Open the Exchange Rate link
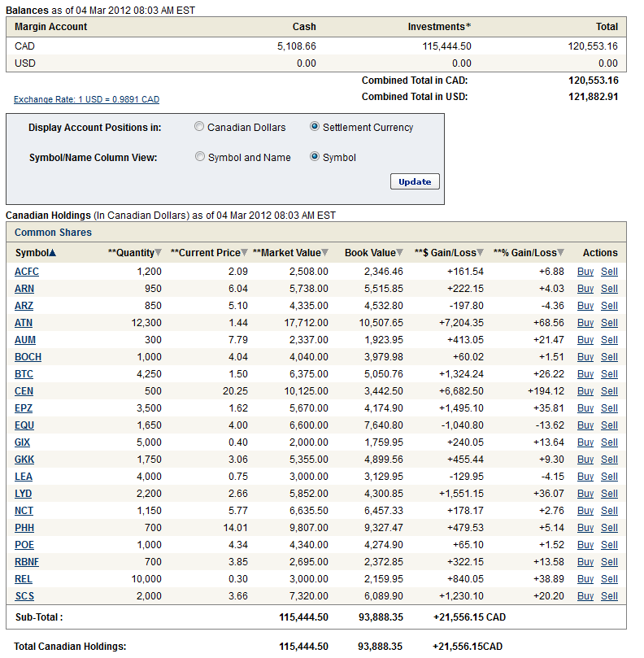Screen dimensions: 644x658 86,100
